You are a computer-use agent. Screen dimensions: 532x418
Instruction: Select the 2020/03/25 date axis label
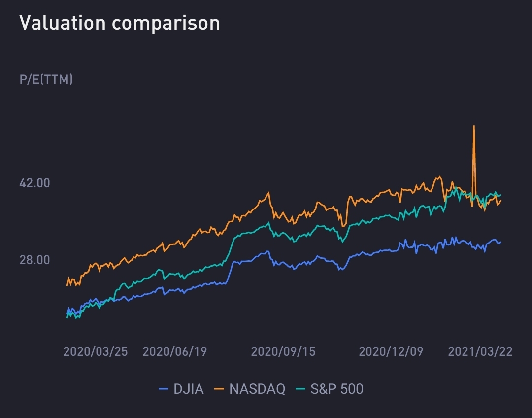pyautogui.click(x=96, y=351)
